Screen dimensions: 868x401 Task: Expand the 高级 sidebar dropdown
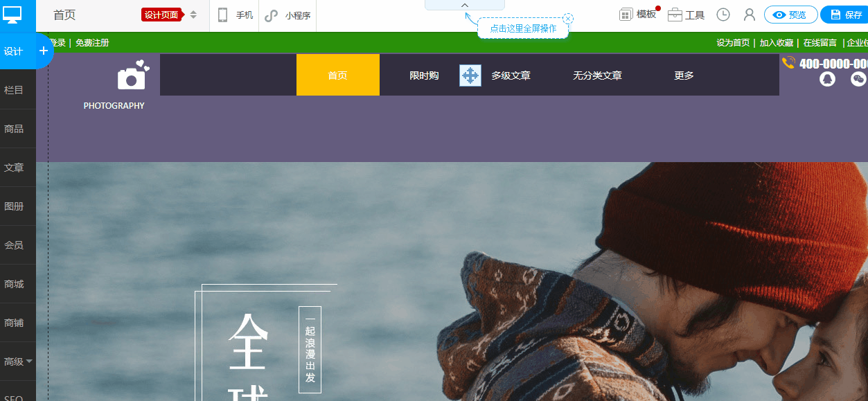(18, 362)
